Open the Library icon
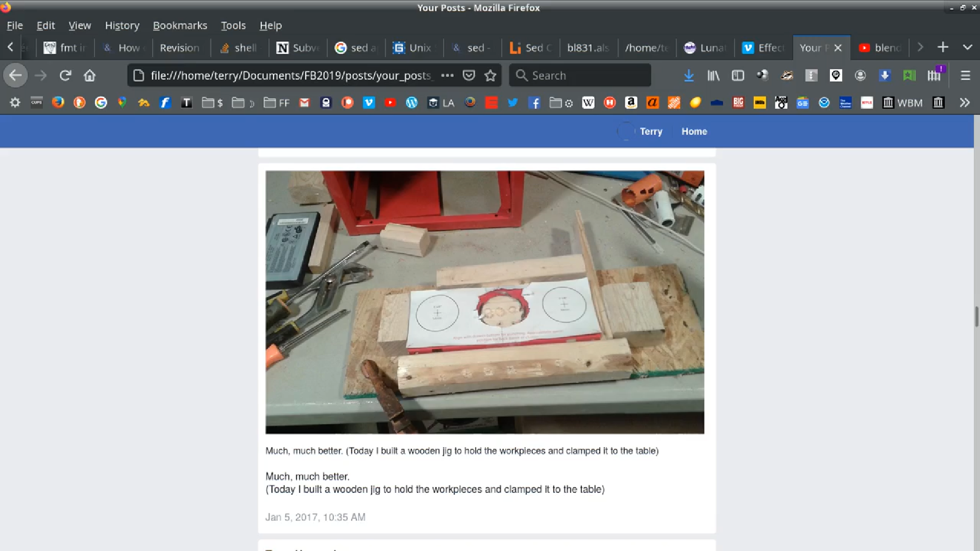 (713, 76)
